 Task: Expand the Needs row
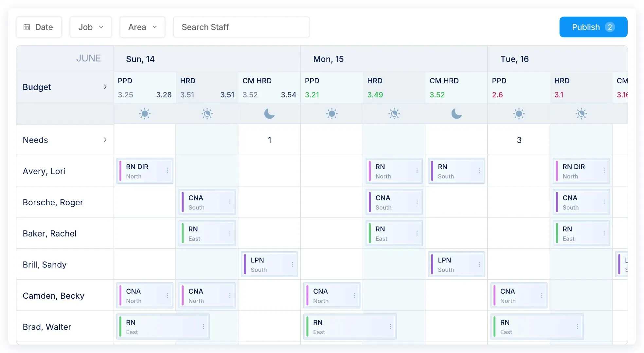(x=105, y=140)
